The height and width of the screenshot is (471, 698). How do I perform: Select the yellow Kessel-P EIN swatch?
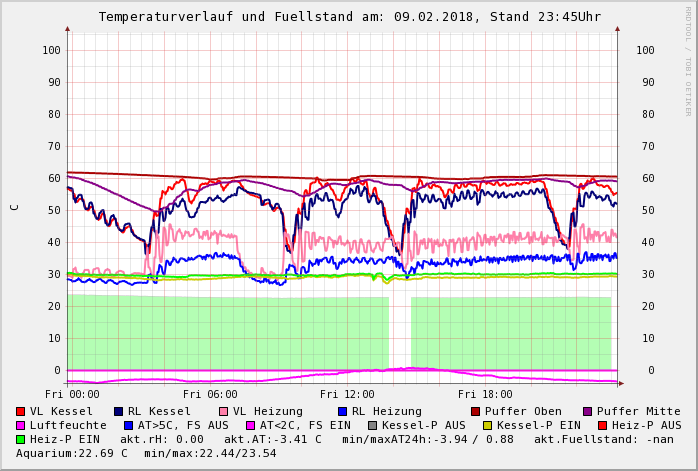(490, 425)
